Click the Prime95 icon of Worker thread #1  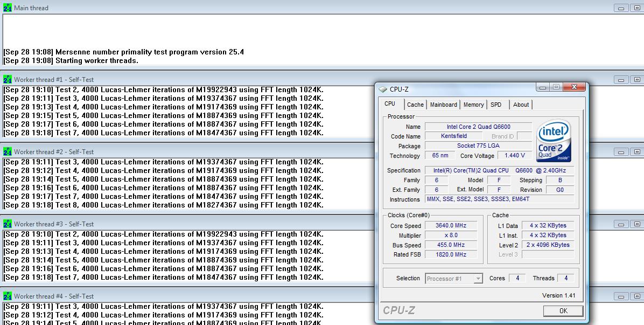point(8,79)
